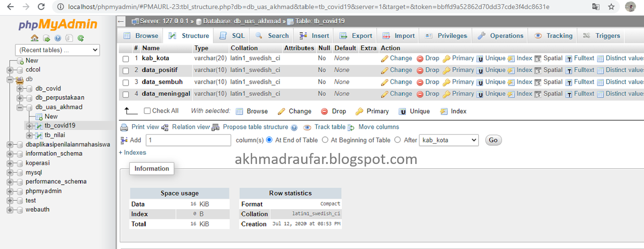
Task: Collapse the db_uas_akhmad database node
Action: click(x=20, y=107)
